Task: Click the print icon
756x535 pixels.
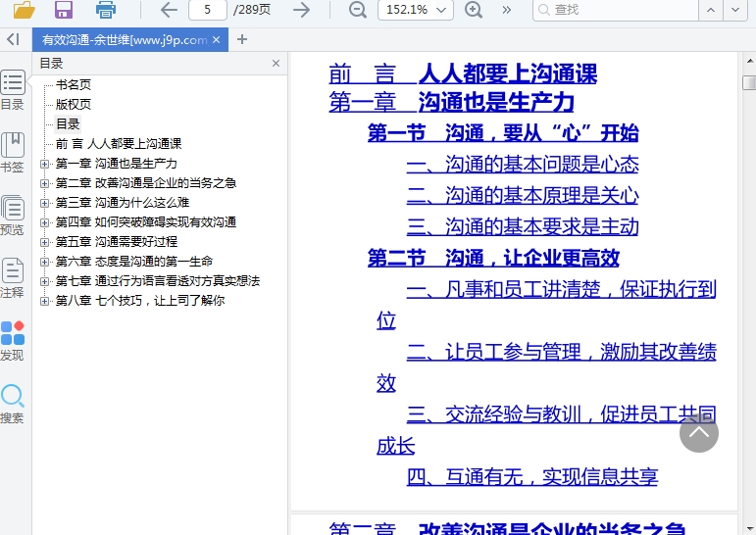Action: tap(106, 10)
